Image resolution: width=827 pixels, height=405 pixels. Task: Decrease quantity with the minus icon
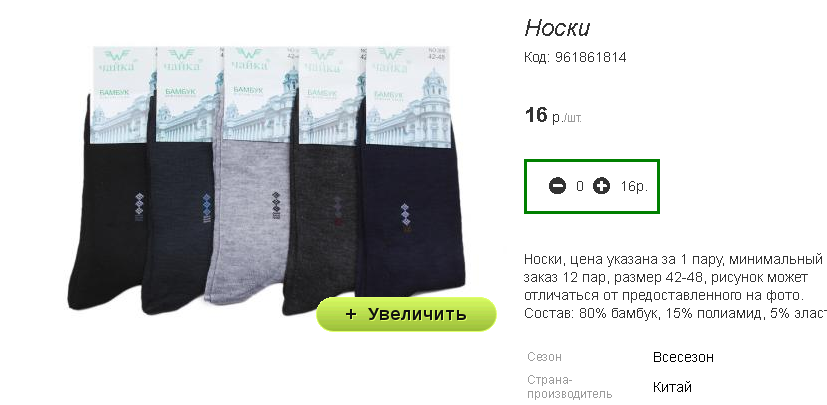pos(557,186)
